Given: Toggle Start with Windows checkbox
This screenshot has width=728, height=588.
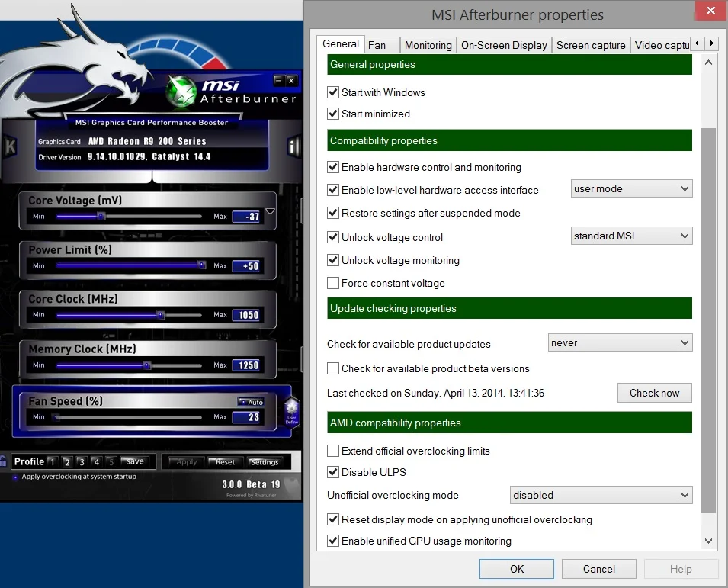Looking at the screenshot, I should 333,92.
